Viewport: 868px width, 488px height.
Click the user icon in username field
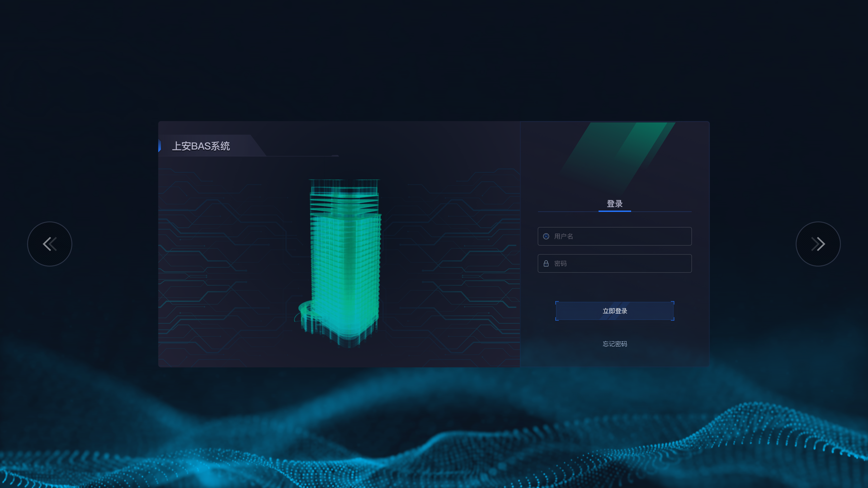(546, 236)
